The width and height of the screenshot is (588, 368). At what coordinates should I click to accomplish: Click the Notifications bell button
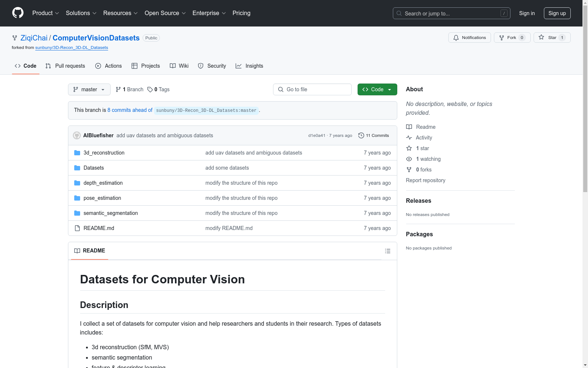pos(469,38)
